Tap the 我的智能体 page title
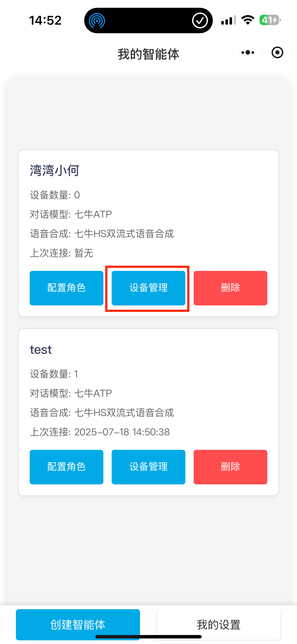This screenshot has height=644, width=297. [x=148, y=54]
